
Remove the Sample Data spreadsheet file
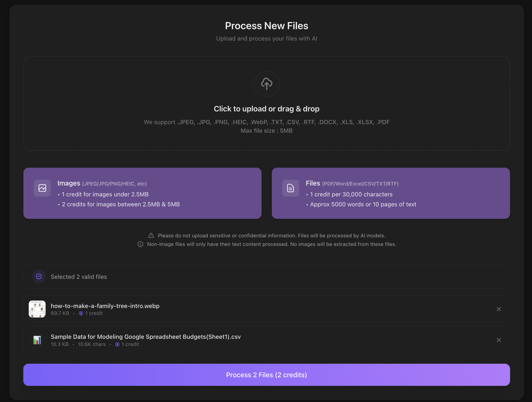pyautogui.click(x=499, y=340)
